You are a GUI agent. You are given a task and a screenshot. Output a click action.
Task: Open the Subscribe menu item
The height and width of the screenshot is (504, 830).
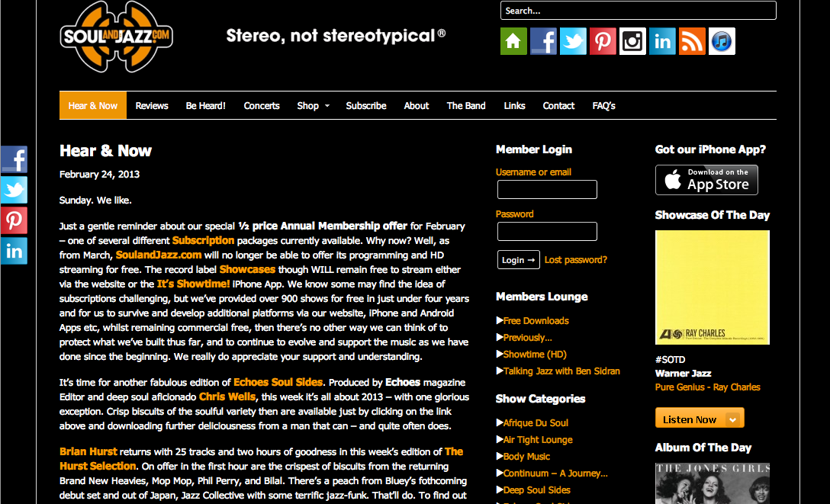(x=366, y=106)
